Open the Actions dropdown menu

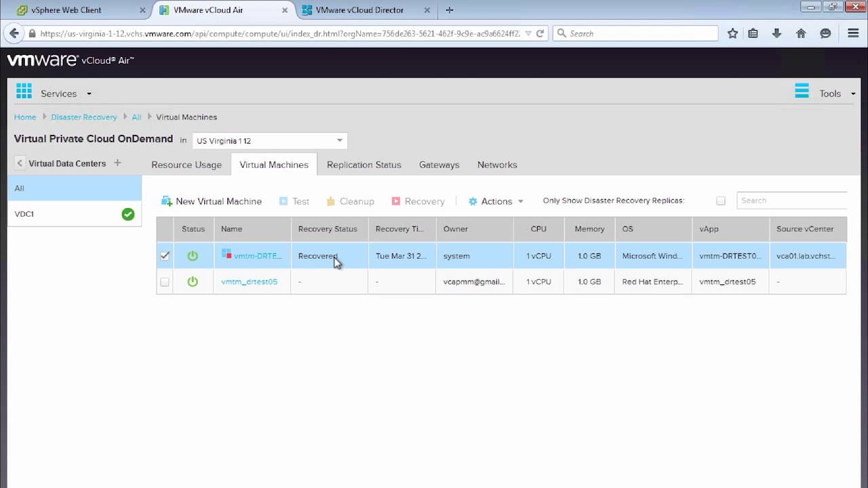[496, 201]
